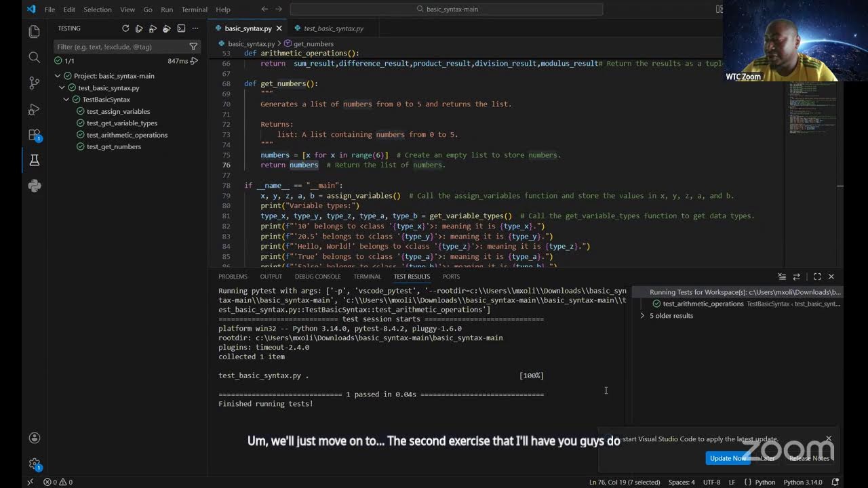This screenshot has height=488, width=868.
Task: Open the File menu
Action: [x=50, y=9]
